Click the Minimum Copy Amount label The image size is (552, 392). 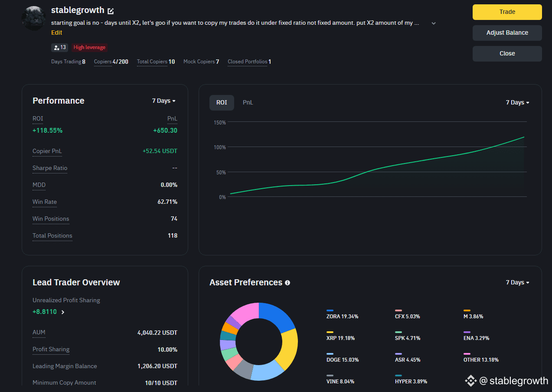(x=64, y=383)
